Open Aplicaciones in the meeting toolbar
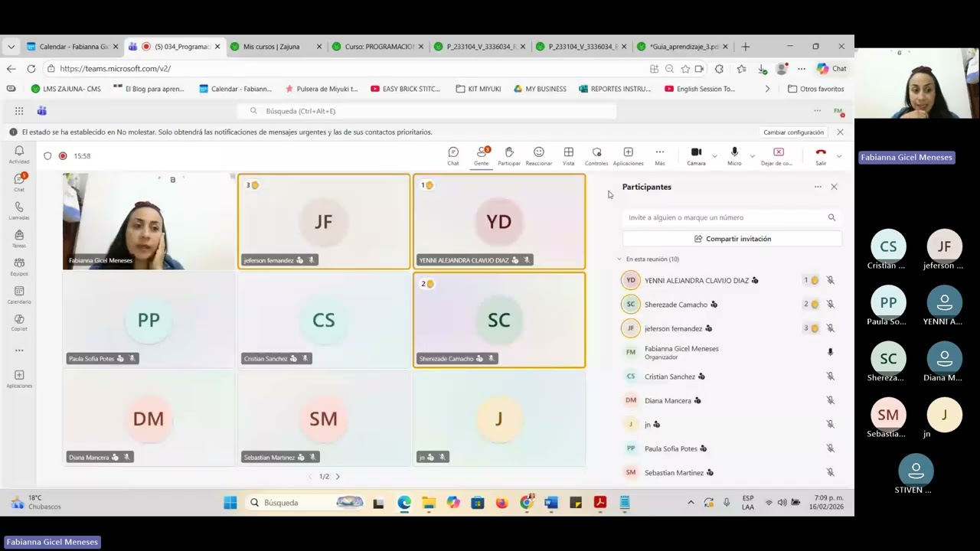 pyautogui.click(x=629, y=156)
